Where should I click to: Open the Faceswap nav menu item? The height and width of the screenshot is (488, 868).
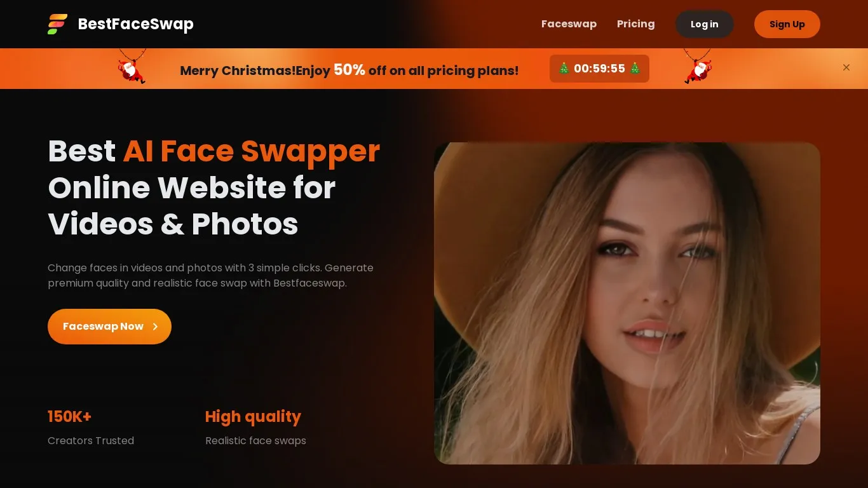click(x=569, y=24)
